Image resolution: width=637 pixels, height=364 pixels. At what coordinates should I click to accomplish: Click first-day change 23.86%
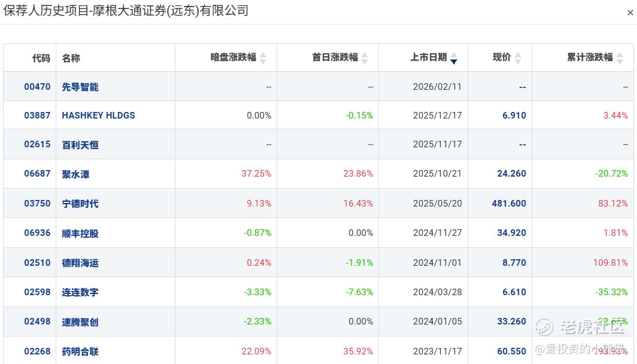(358, 174)
